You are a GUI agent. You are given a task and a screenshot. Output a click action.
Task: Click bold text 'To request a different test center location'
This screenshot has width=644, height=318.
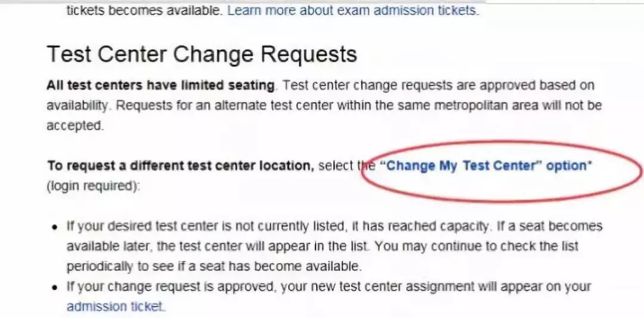180,166
